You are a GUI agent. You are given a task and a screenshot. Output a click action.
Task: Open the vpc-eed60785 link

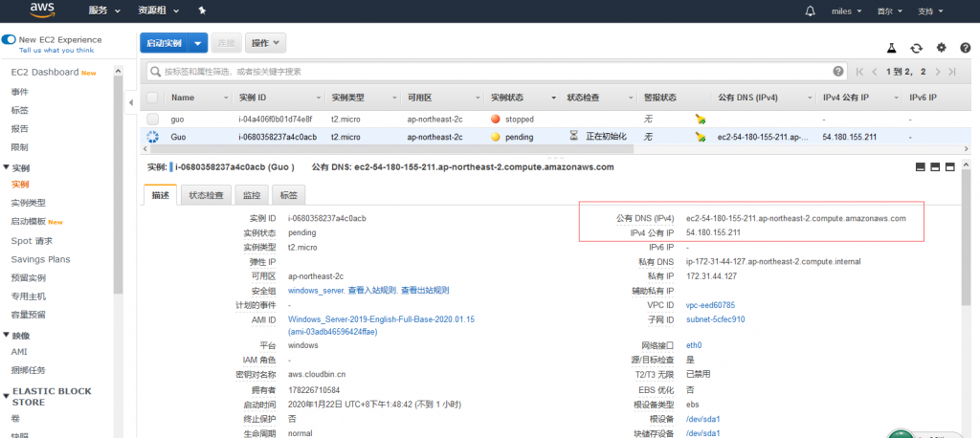(x=710, y=305)
